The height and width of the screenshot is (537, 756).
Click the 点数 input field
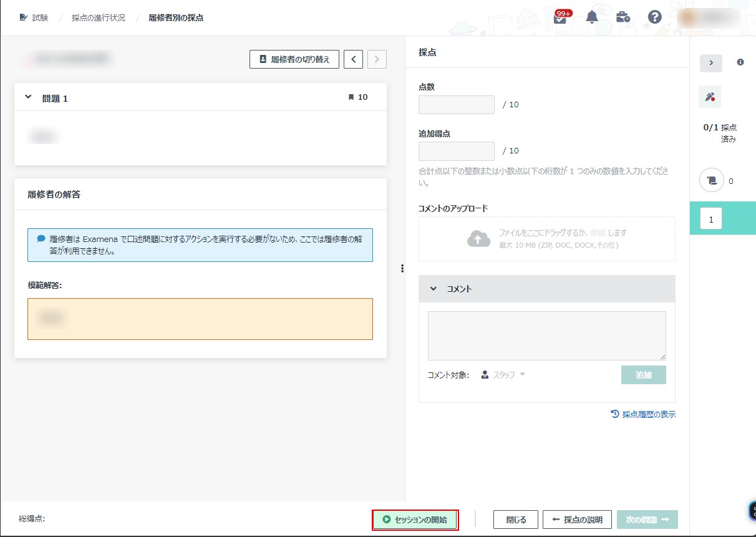(x=456, y=105)
